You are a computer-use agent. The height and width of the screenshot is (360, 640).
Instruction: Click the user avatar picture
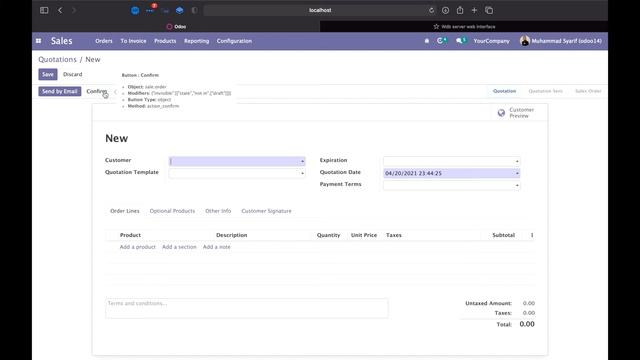pos(524,40)
